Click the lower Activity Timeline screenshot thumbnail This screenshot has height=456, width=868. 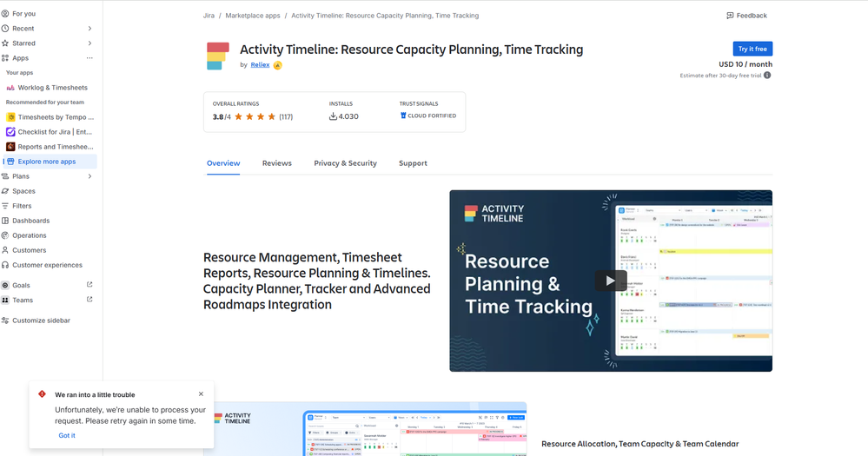(x=365, y=429)
